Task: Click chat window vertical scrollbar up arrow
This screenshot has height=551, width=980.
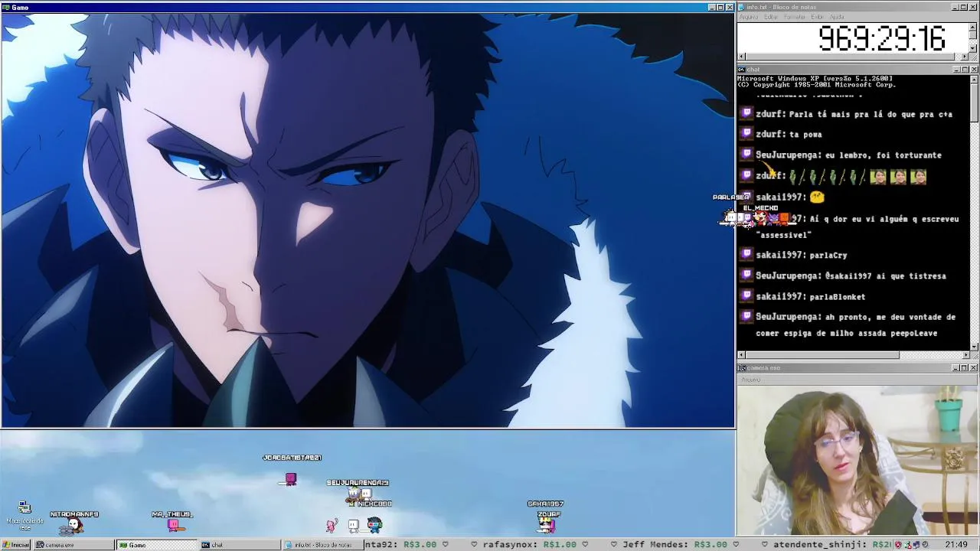Action: click(x=974, y=78)
